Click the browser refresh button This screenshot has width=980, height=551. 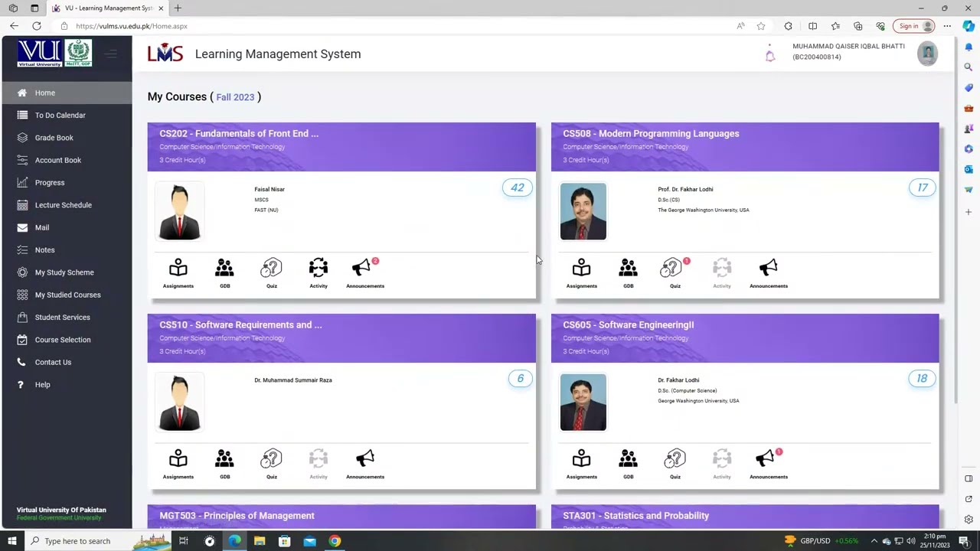coord(36,26)
